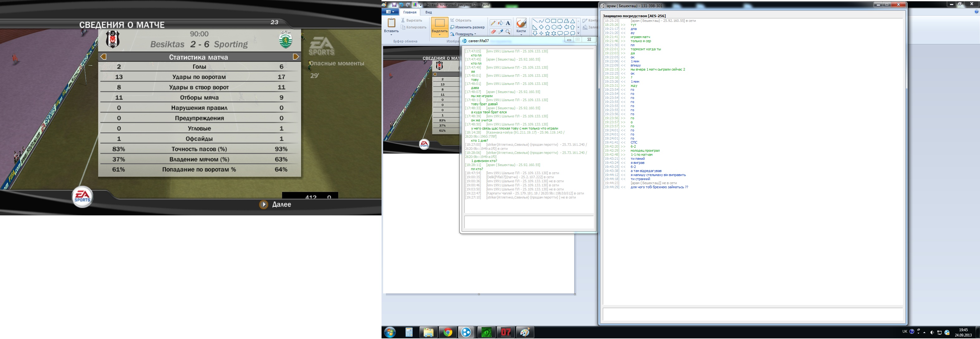Expand the Кисти brushes dropdown arrow

521,35
